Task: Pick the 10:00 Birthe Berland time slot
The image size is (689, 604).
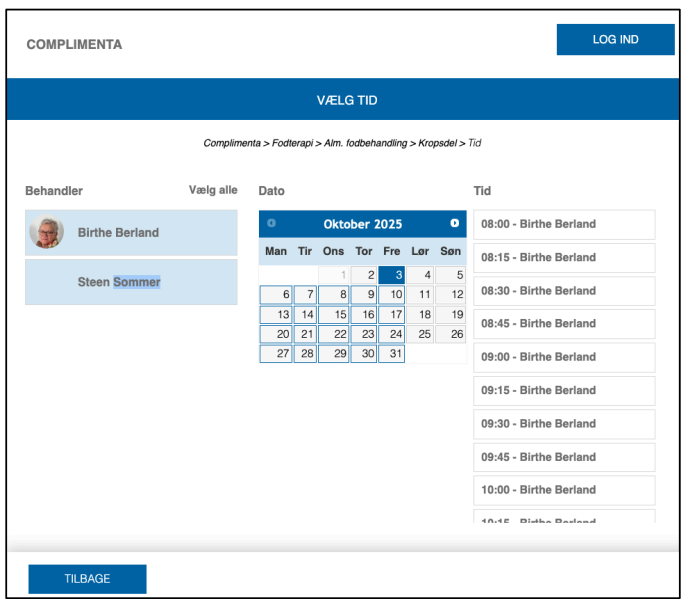Action: point(564,490)
